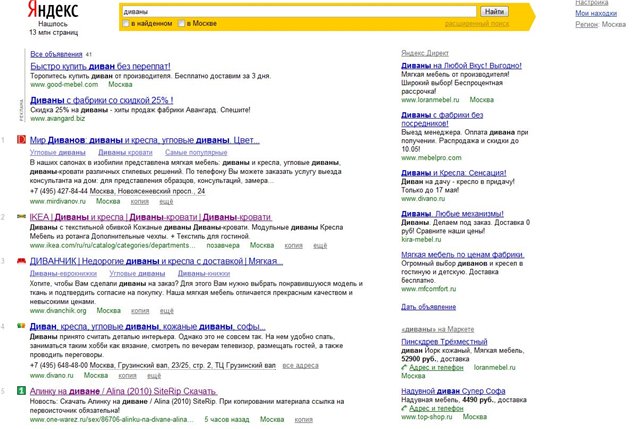This screenshot has height=429, width=640.
Task: Open the ad 'Диваны. Любые механизмы!'
Action: pyautogui.click(x=452, y=214)
